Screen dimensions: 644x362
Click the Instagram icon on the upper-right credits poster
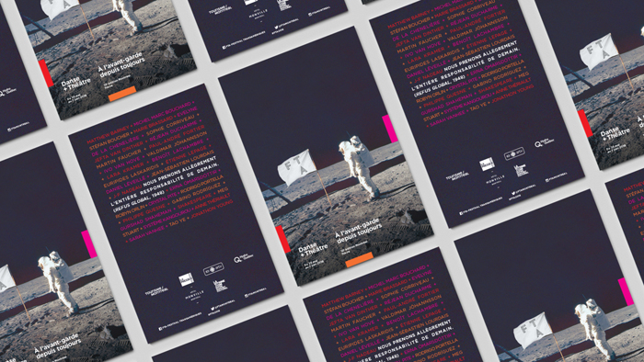coord(547,180)
